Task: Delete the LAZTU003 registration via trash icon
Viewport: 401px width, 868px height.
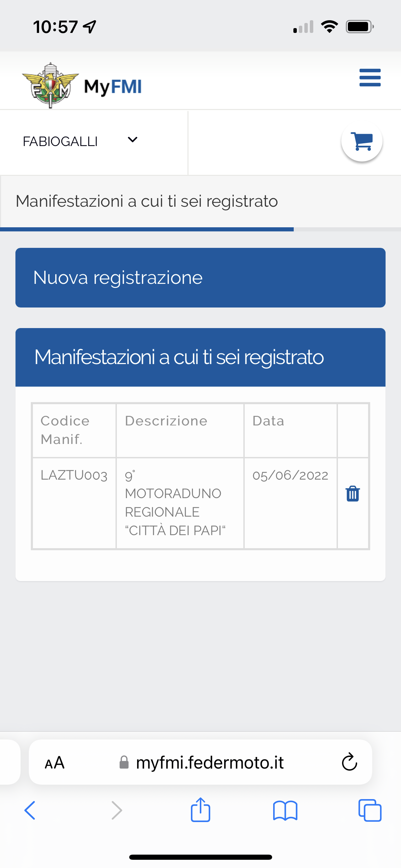Action: pos(353,494)
